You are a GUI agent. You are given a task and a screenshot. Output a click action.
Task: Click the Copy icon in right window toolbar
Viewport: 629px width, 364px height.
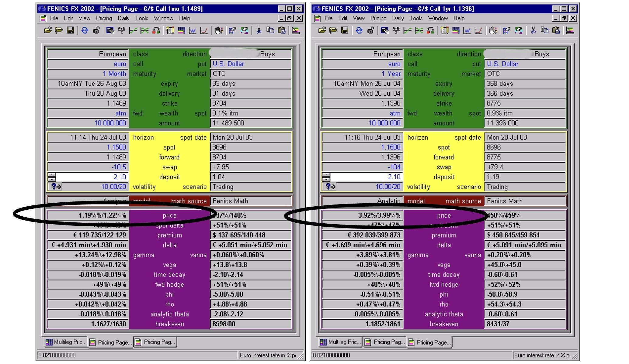tap(544, 30)
